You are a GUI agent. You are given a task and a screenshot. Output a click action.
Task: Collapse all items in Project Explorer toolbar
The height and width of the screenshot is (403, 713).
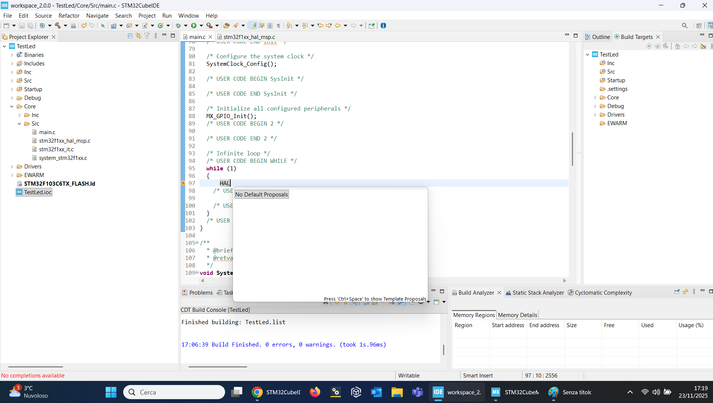pyautogui.click(x=129, y=36)
